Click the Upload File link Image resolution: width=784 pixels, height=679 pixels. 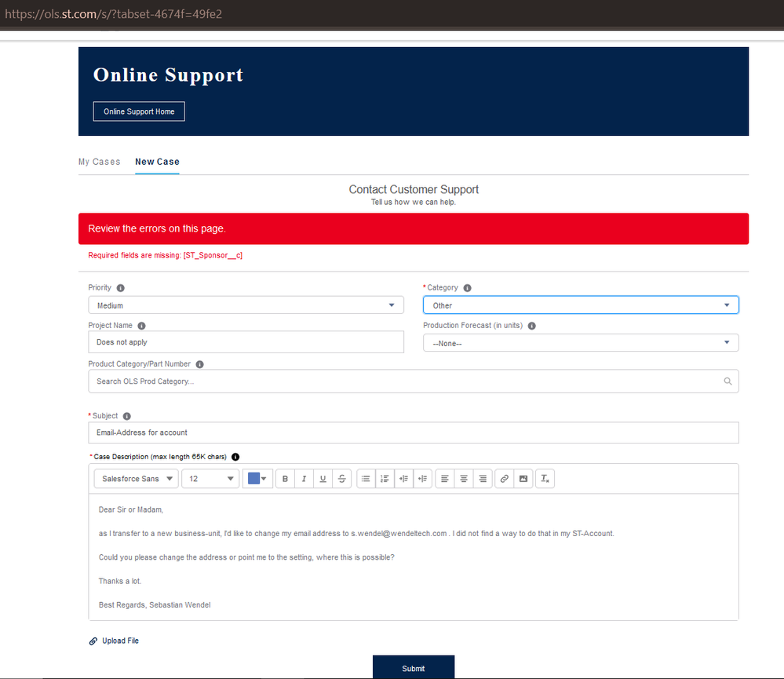(121, 641)
